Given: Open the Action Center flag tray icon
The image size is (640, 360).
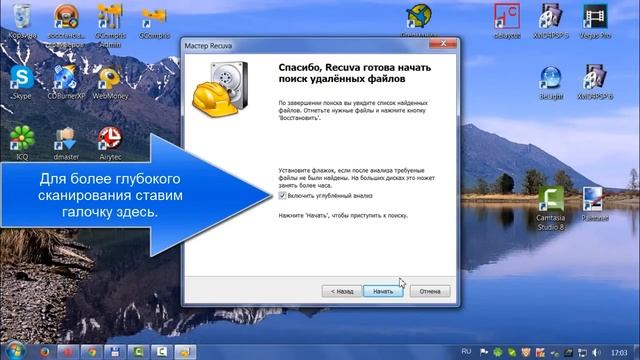Looking at the screenshot, I should 484,352.
